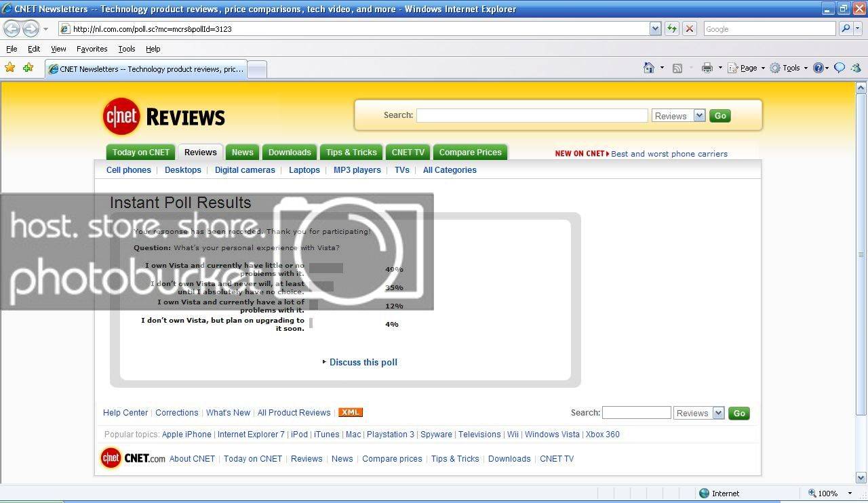Click the Google search magnifier icon

click(845, 28)
